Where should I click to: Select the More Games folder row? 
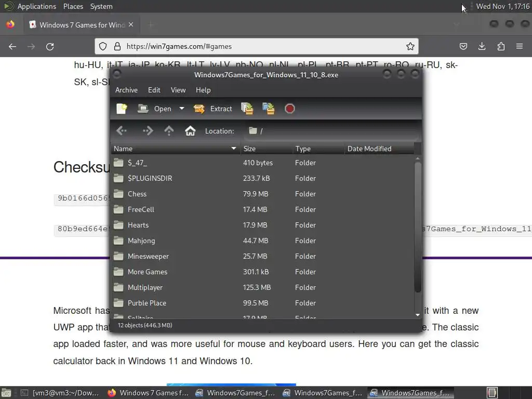click(x=262, y=272)
